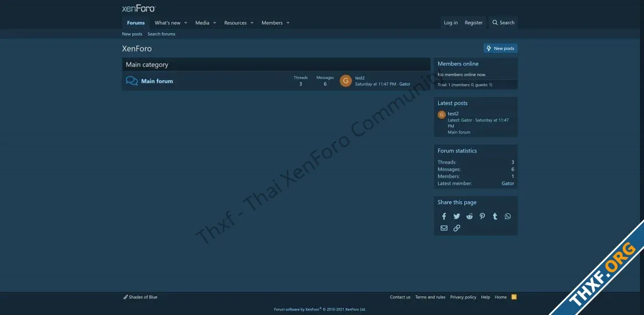The width and height of the screenshot is (644, 315).
Task: Open Privacy policy footer link
Action: tap(463, 297)
